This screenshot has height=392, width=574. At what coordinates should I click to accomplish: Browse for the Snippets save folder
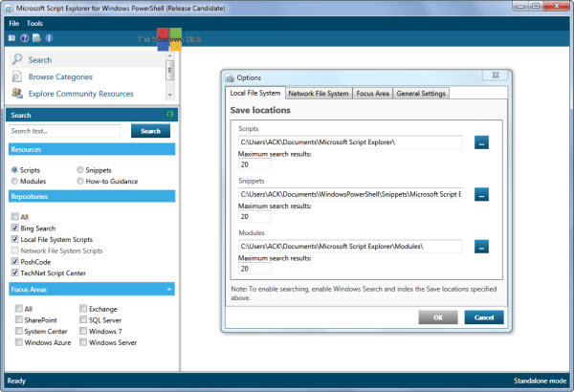pos(481,194)
